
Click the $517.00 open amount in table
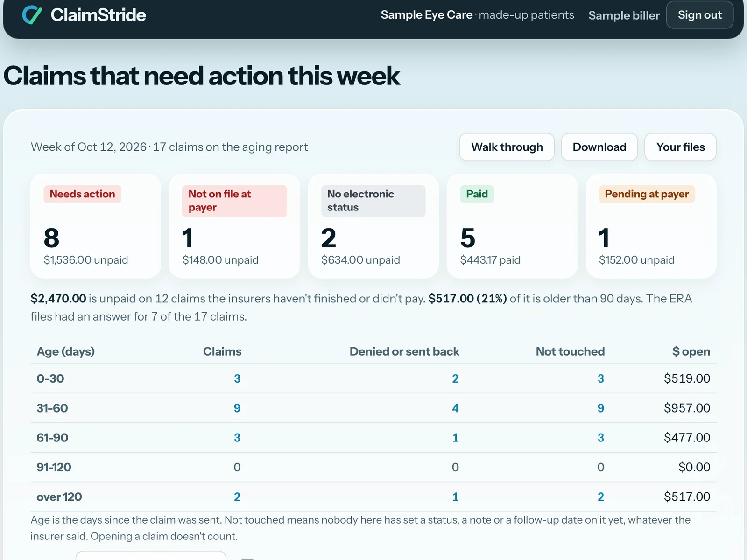(687, 497)
